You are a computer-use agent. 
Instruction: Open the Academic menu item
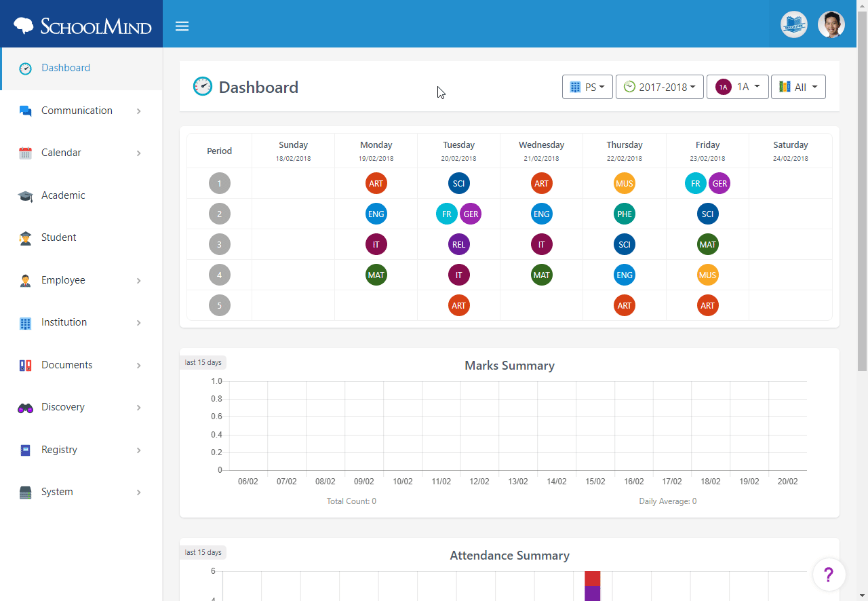pyautogui.click(x=81, y=195)
